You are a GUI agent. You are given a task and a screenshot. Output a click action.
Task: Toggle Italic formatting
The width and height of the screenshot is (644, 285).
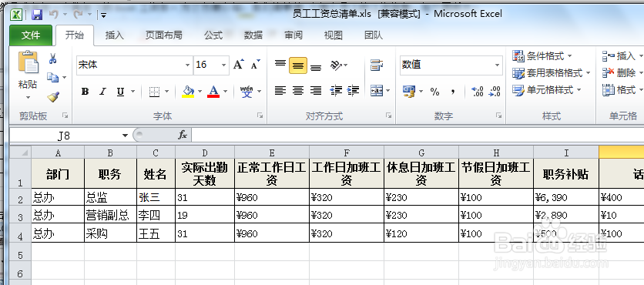pyautogui.click(x=102, y=92)
